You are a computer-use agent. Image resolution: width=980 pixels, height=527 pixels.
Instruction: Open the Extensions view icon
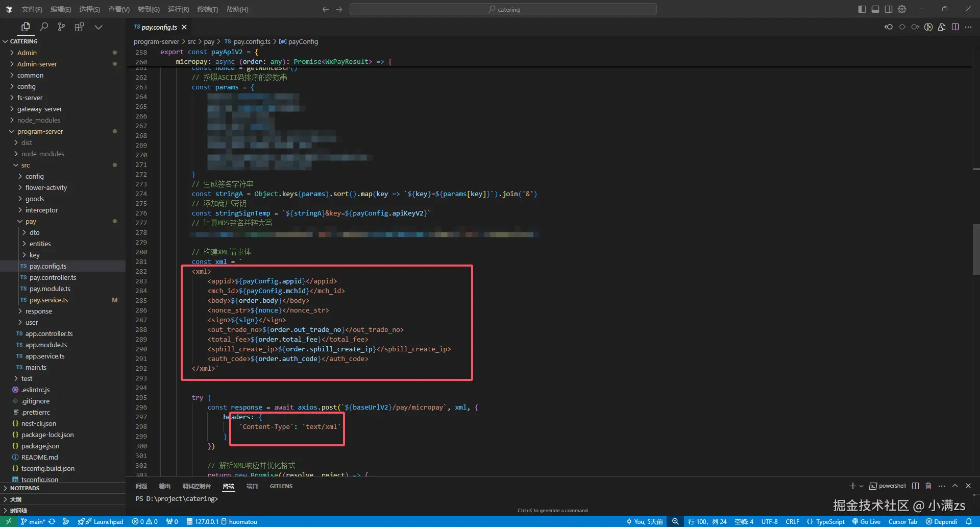click(x=79, y=27)
